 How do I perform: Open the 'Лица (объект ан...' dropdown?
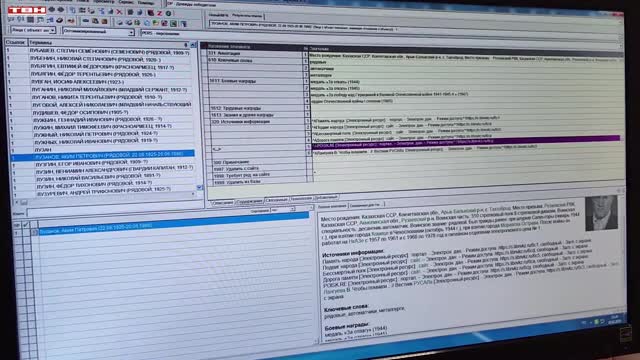click(33, 30)
